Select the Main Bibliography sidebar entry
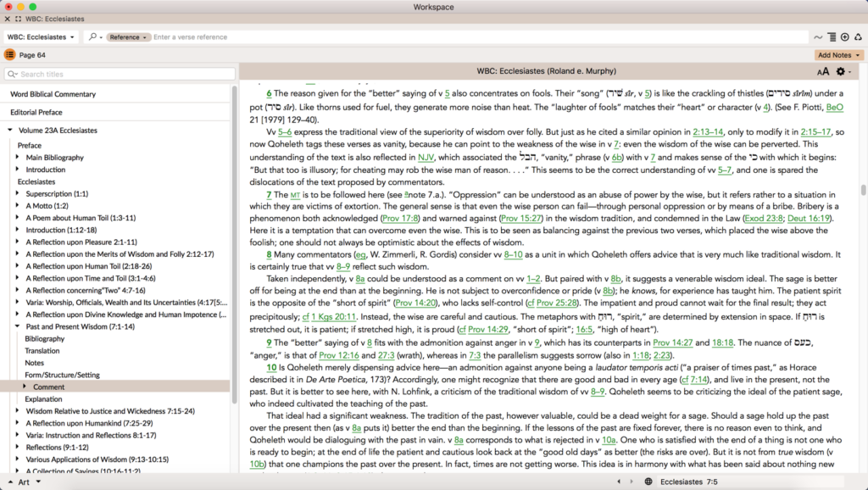The height and width of the screenshot is (490, 868). [56, 157]
